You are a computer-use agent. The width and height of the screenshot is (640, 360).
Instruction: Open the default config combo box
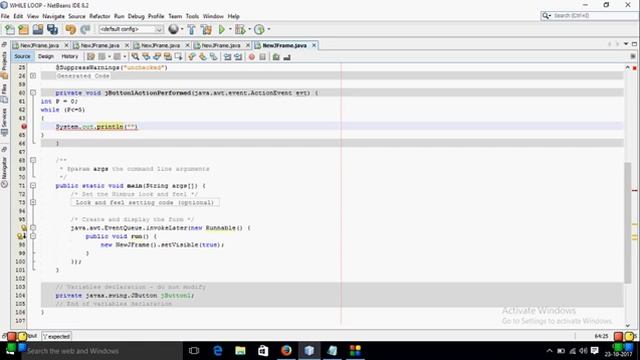coord(131,29)
